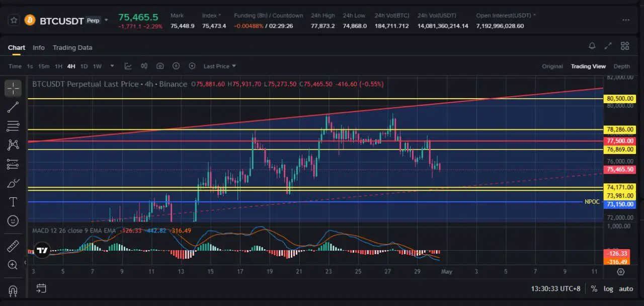Select the 1D time interval
The width and height of the screenshot is (644, 306).
point(84,66)
